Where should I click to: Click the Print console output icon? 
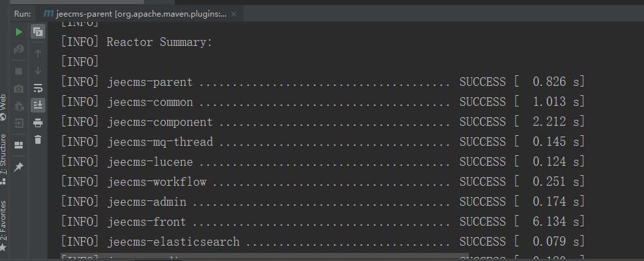(x=38, y=123)
